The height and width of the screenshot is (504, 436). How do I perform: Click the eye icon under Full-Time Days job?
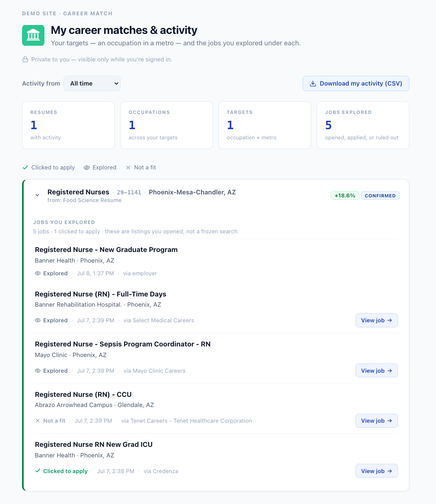(x=38, y=321)
